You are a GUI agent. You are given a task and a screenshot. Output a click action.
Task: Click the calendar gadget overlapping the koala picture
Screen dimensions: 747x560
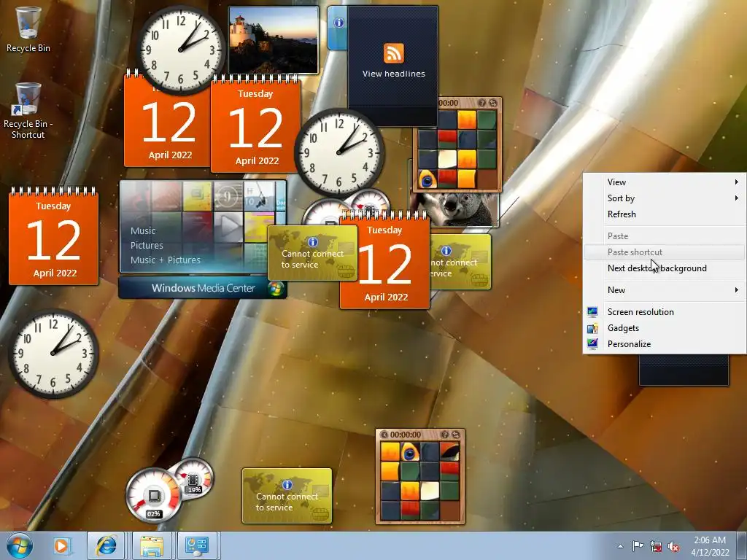[x=384, y=260]
